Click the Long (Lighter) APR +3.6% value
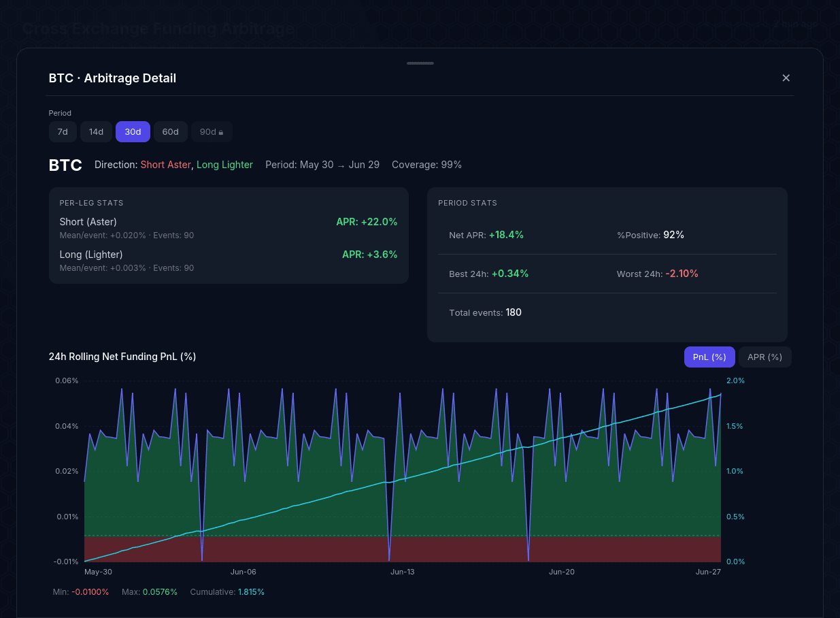Viewport: 840px width, 618px height. (x=370, y=255)
